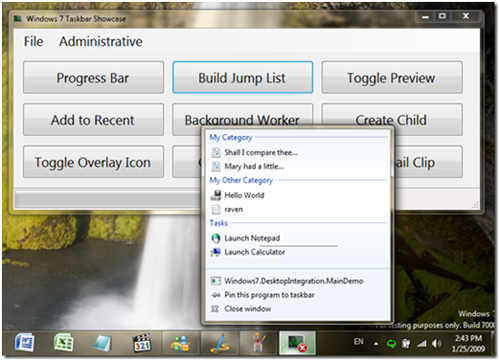The image size is (500, 361).
Task: Launch Excel from the taskbar
Action: pyautogui.click(x=63, y=343)
